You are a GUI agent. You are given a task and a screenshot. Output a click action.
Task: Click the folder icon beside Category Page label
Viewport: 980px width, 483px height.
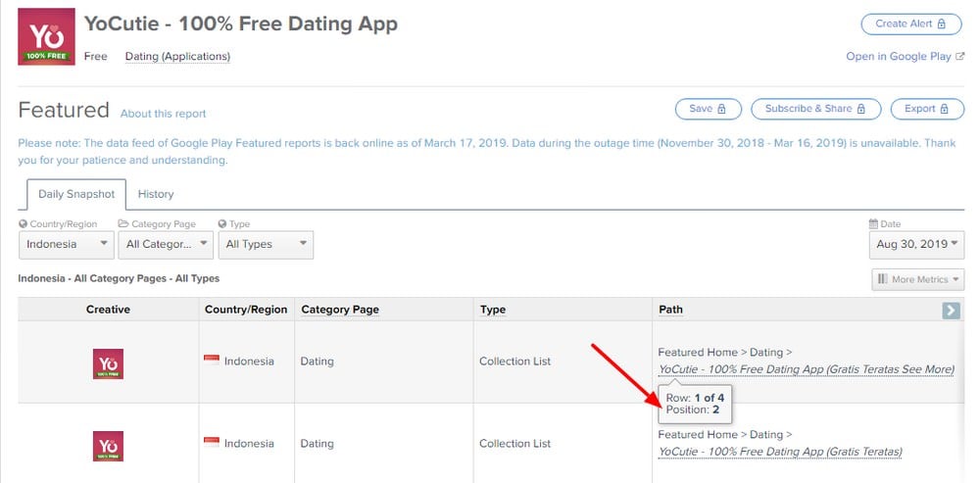coord(123,223)
